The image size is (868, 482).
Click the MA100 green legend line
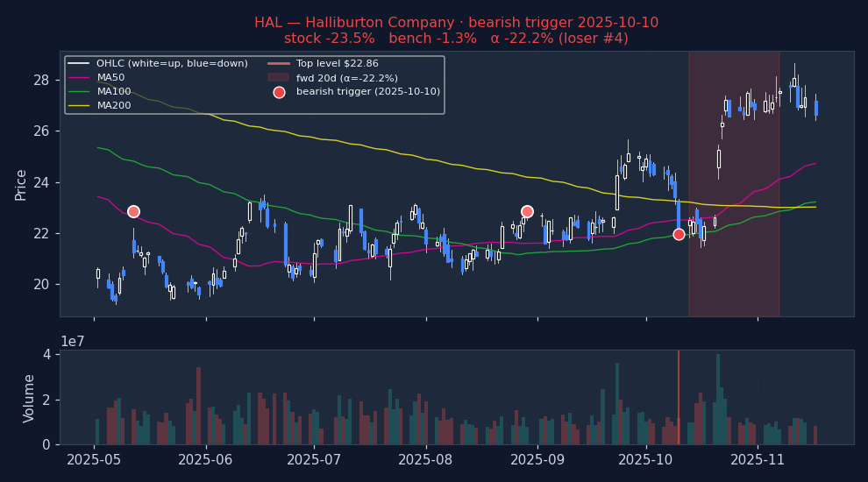[80, 91]
